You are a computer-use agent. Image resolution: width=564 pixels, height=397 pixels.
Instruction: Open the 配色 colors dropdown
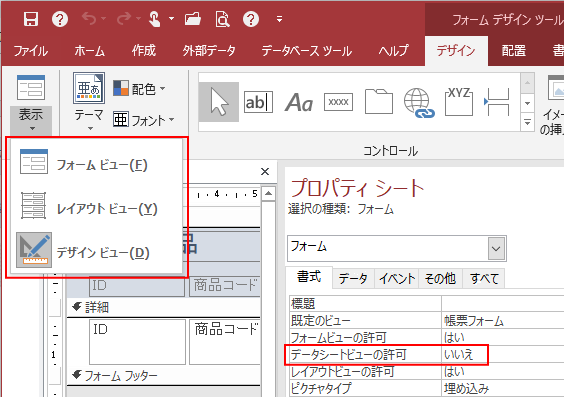pyautogui.click(x=140, y=88)
